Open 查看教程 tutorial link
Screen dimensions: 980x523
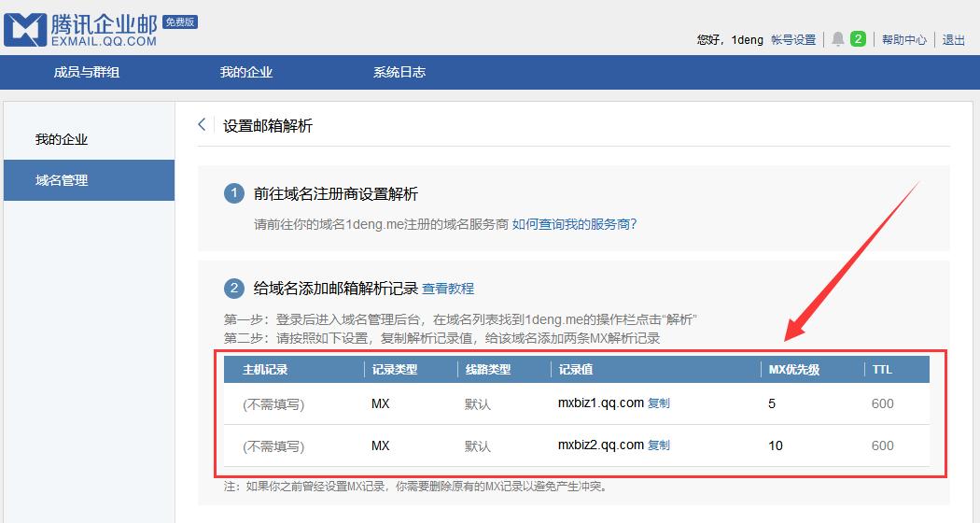pos(448,289)
